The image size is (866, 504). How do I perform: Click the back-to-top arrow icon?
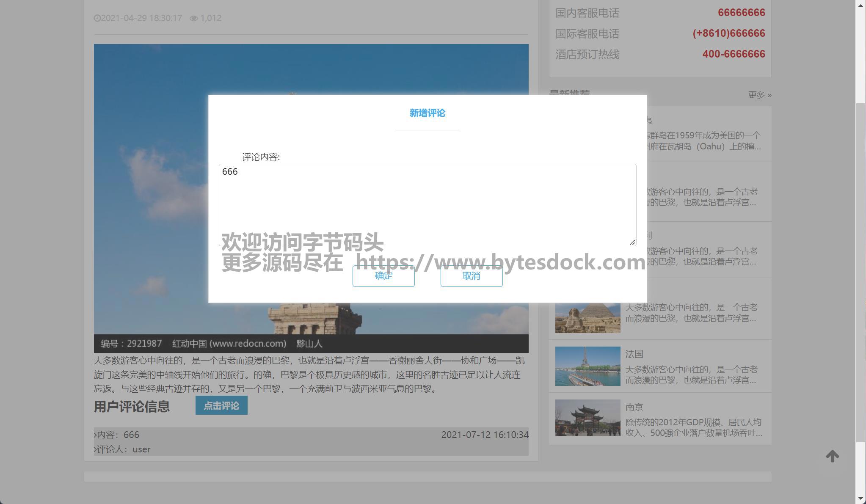pos(832,456)
